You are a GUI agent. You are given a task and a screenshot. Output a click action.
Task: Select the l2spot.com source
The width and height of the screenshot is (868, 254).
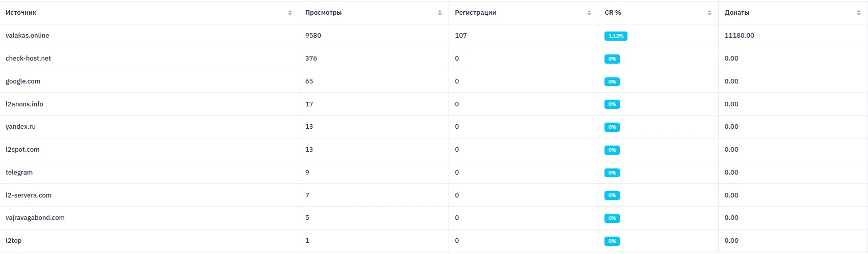pyautogui.click(x=22, y=150)
